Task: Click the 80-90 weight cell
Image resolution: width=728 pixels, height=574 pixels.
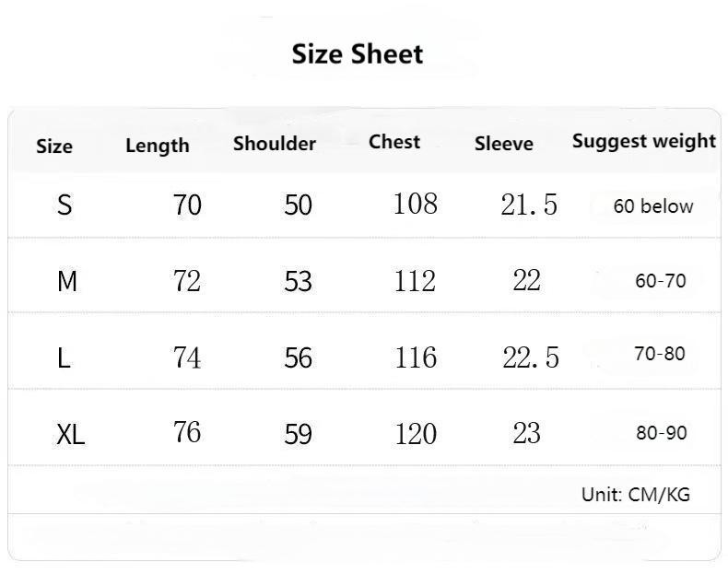Action: [661, 433]
